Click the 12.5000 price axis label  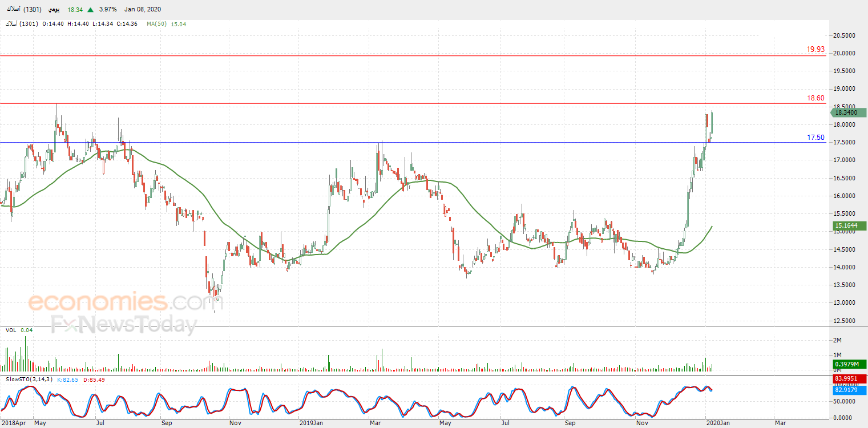click(845, 321)
